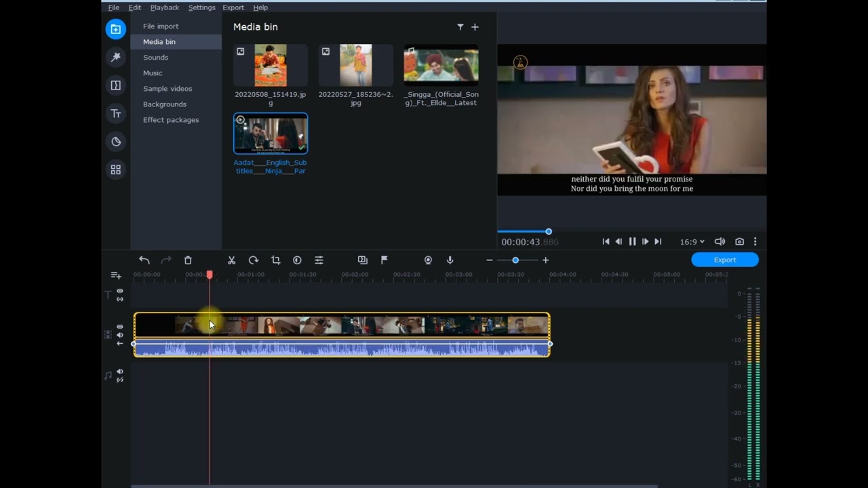This screenshot has width=868, height=488.
Task: Open the Stickers panel icon
Action: coord(116,142)
